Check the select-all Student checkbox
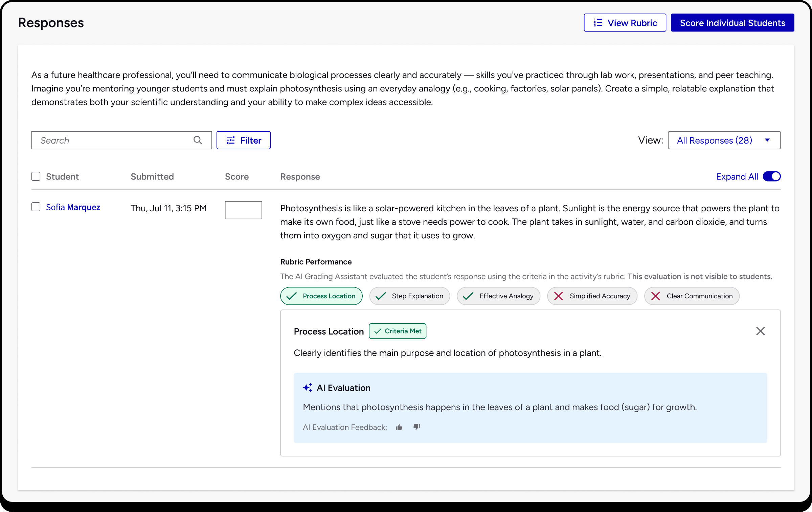This screenshot has height=512, width=812. [x=36, y=176]
